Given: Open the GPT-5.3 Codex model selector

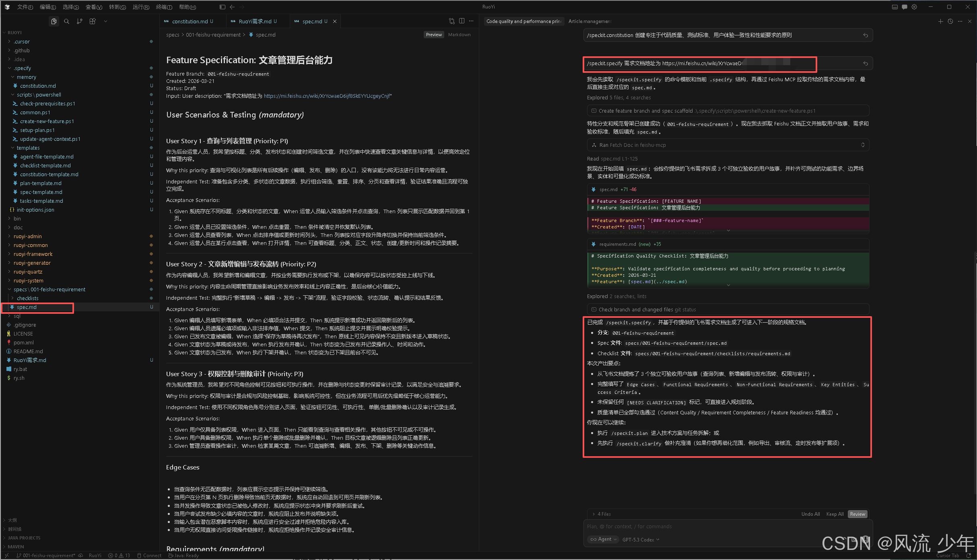Looking at the screenshot, I should point(641,539).
